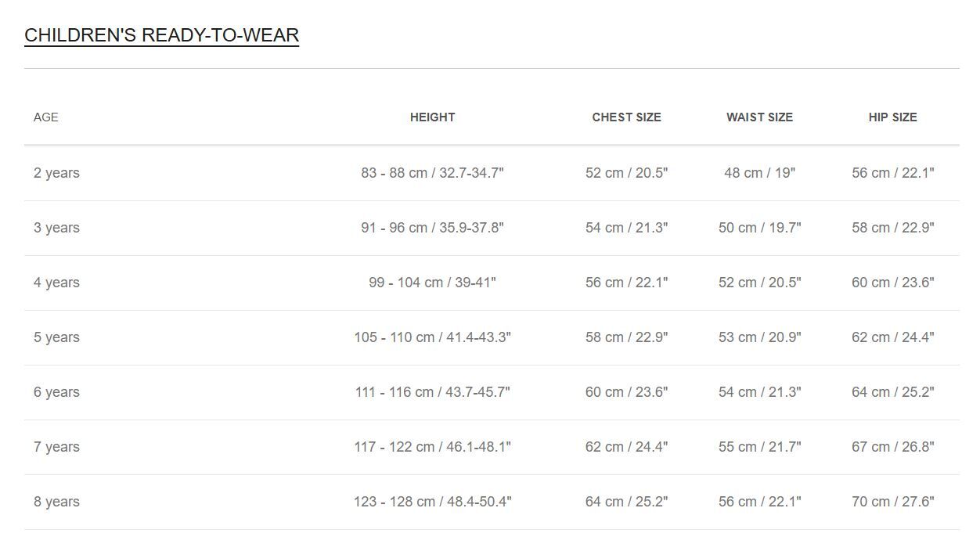The width and height of the screenshot is (980, 544).
Task: Click hip size cell 70 cm / 27.6"
Action: 892,502
